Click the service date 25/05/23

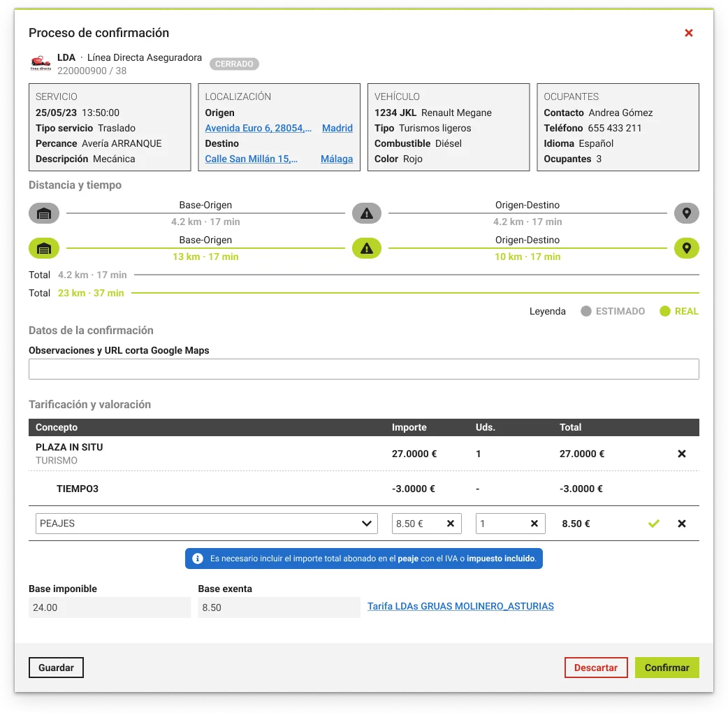(56, 113)
